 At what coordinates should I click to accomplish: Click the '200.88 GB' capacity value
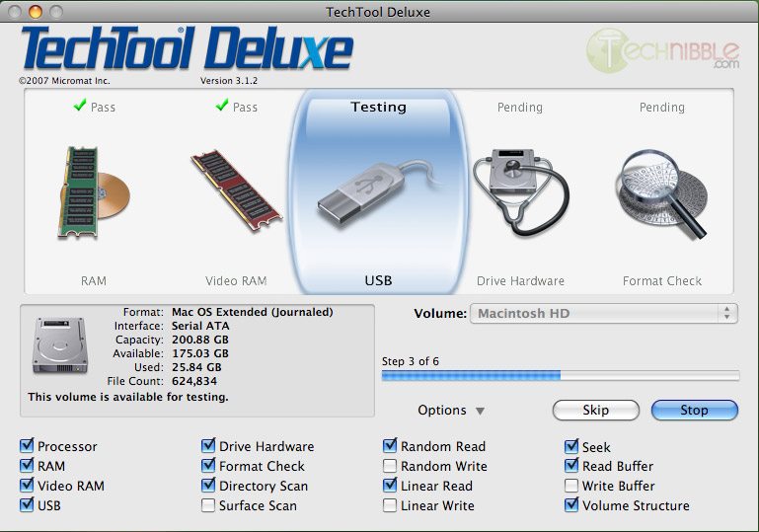[200, 340]
